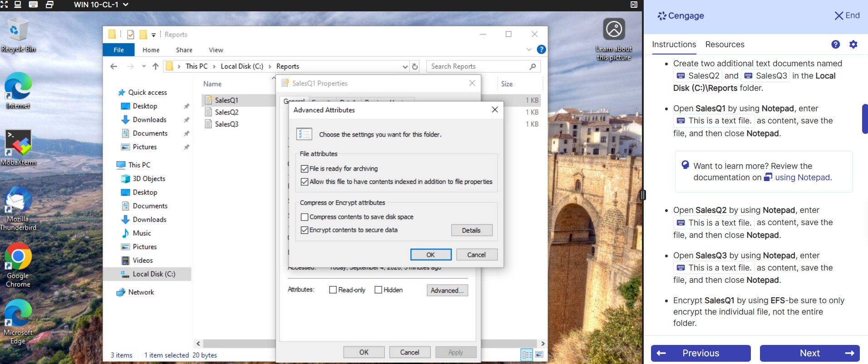Uncheck File is ready for archiving
Viewport: 868px width, 364px height.
point(305,169)
